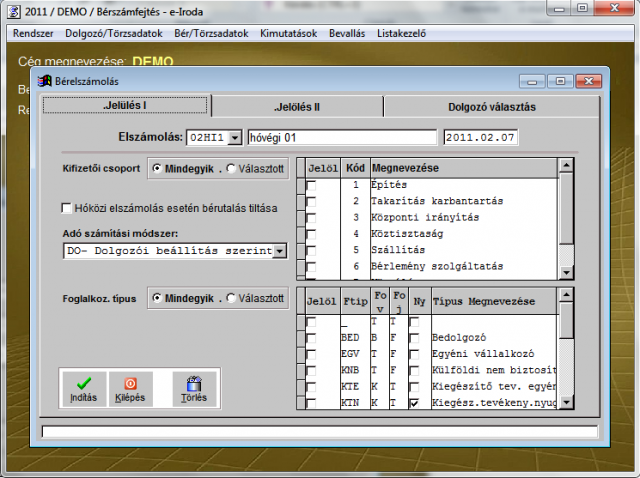
Task: Tick the Jelöl checkbox for Bedolgozó row
Action: click(x=310, y=338)
